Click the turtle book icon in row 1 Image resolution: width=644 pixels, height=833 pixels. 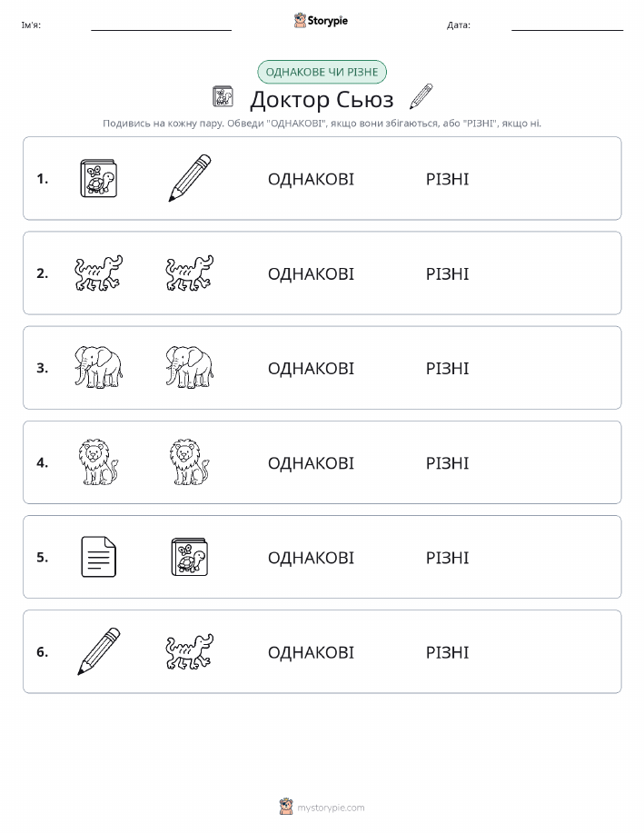(98, 178)
